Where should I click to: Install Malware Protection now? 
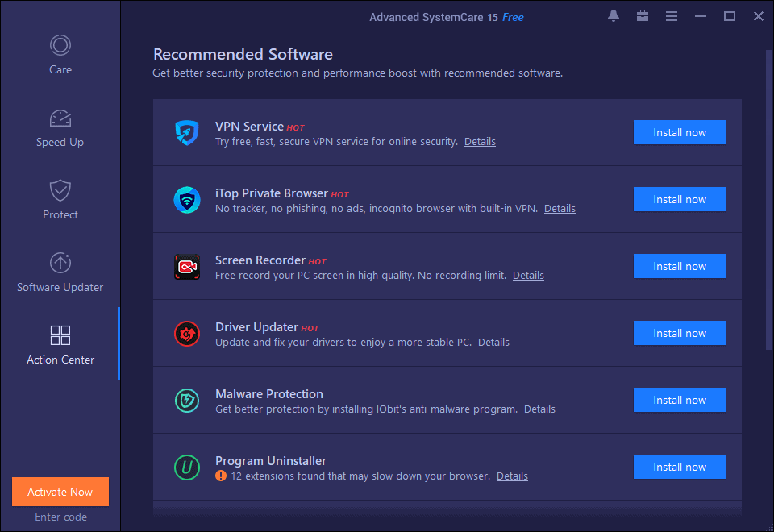click(x=679, y=400)
